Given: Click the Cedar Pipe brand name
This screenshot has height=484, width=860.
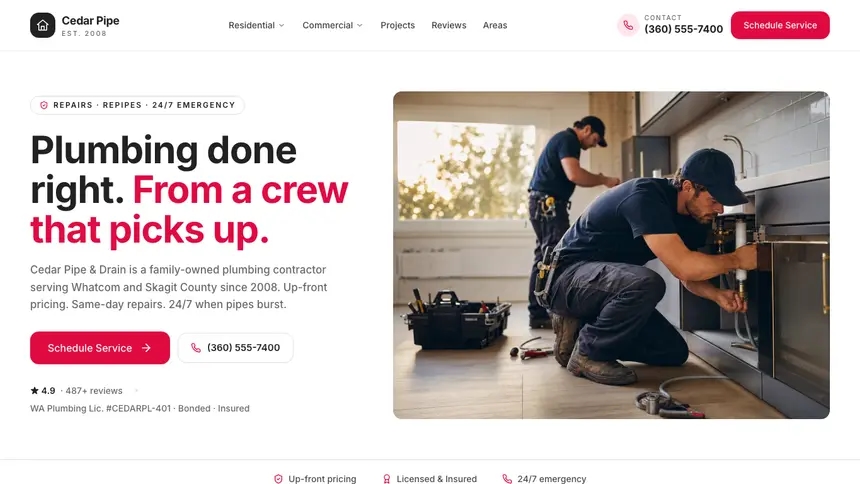Looking at the screenshot, I should [x=90, y=20].
